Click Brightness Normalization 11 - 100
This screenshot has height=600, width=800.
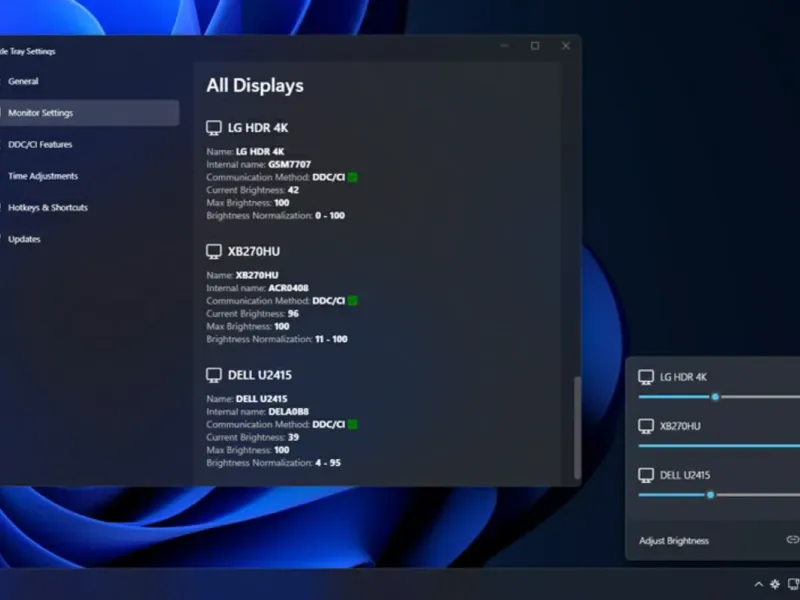(331, 339)
